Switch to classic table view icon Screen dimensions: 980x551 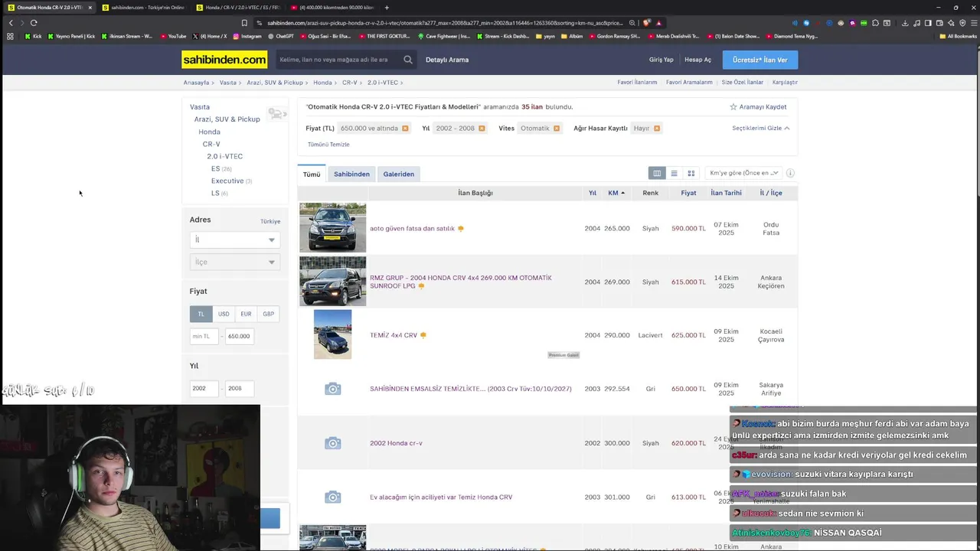click(x=657, y=174)
